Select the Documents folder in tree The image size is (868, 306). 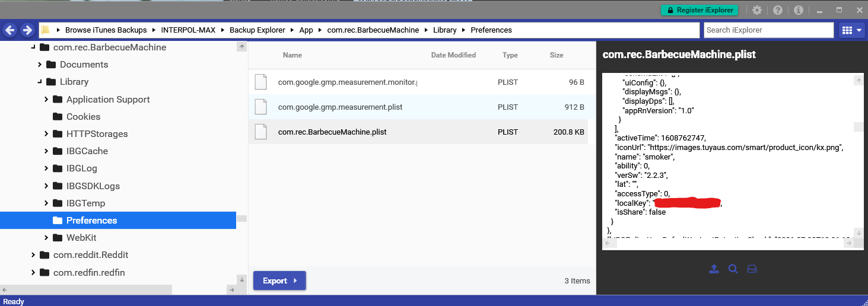[x=84, y=65]
